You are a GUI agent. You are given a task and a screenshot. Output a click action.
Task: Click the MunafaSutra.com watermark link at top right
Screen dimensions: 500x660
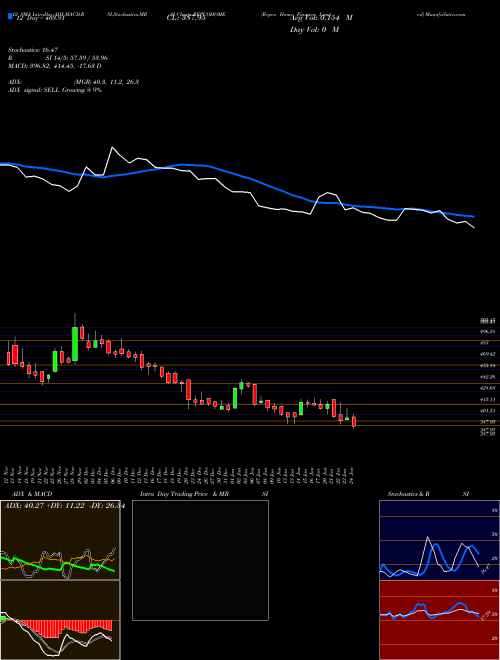[441, 14]
